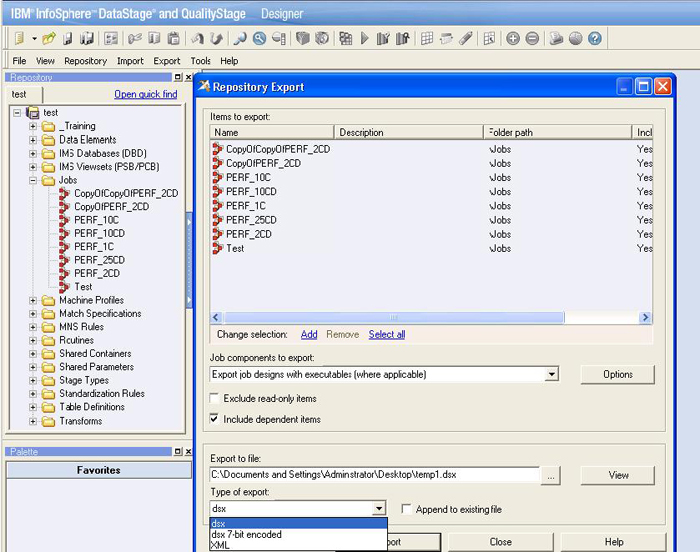Enable Exclude read-only items checkbox
The image size is (700, 552).
[x=215, y=397]
